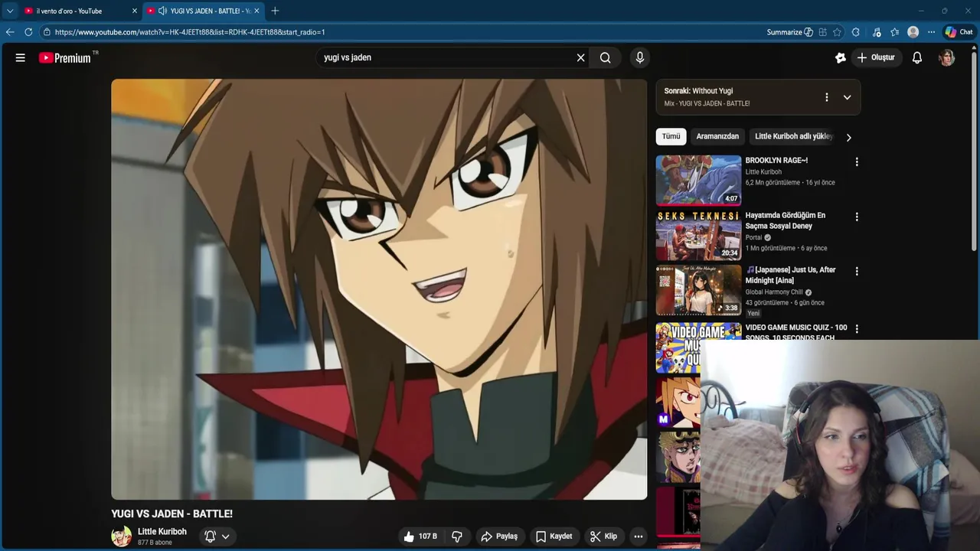The height and width of the screenshot is (551, 980).
Task: Show more filter chips with right arrow
Action: coord(848,137)
